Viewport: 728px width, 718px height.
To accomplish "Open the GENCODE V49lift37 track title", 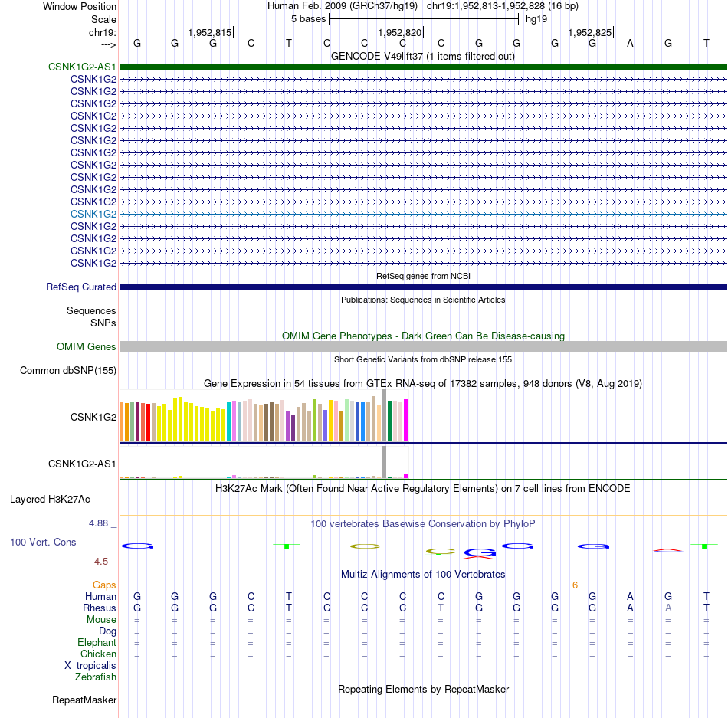I will point(423,56).
